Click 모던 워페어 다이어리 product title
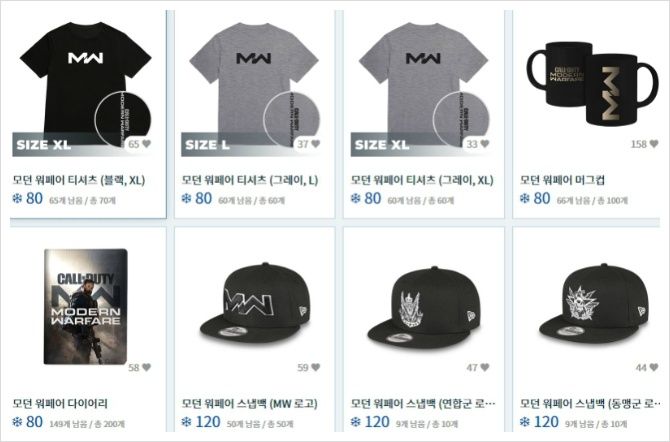The height and width of the screenshot is (442, 670). point(60,404)
